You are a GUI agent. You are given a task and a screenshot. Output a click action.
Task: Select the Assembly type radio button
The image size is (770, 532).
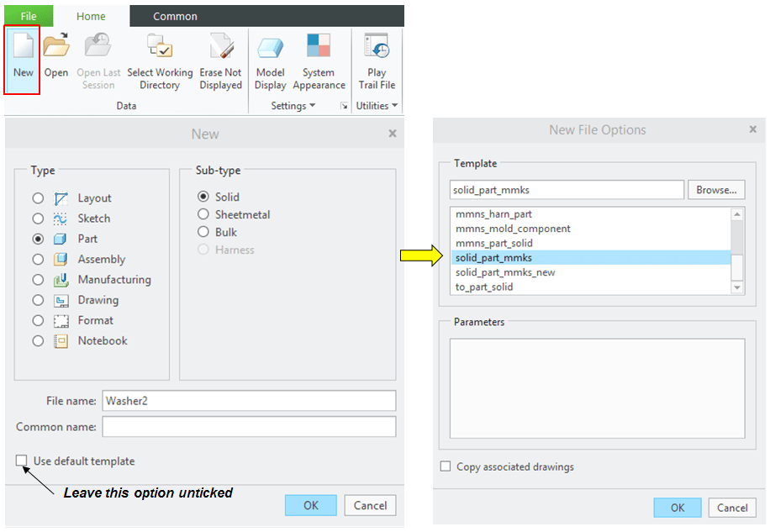pos(38,260)
